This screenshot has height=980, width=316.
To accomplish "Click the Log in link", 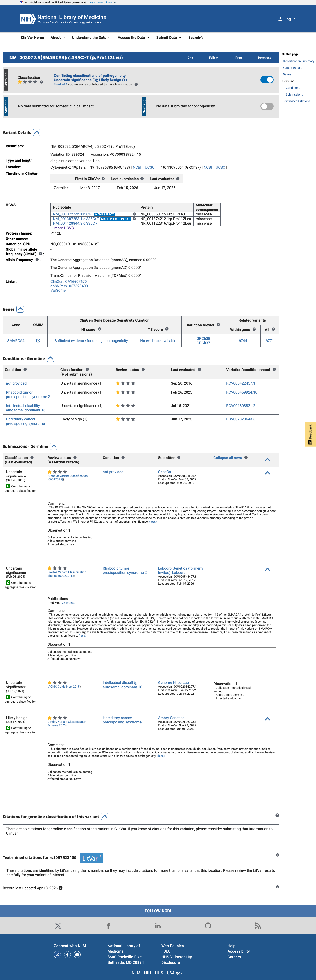I will coord(287,19).
